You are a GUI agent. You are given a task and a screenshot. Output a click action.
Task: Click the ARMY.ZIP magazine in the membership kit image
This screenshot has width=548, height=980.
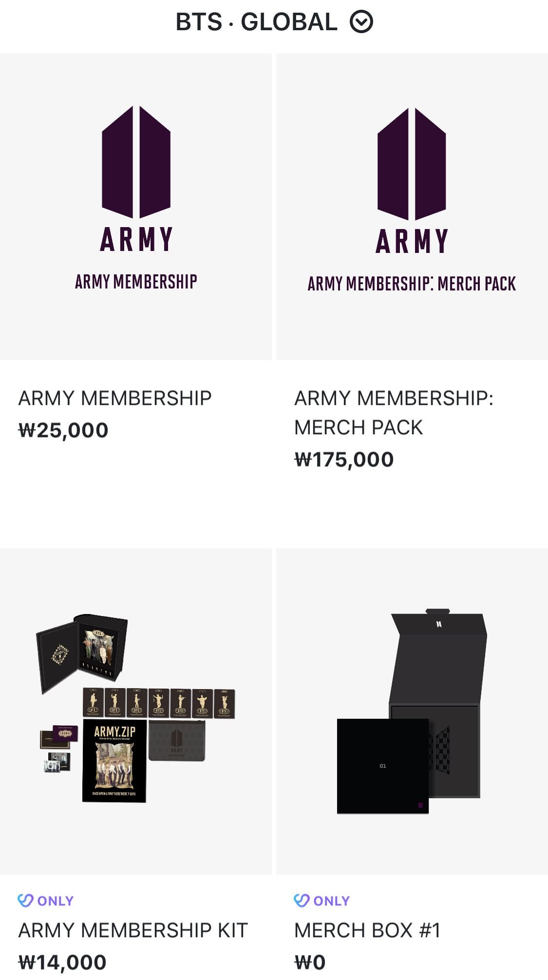pyautogui.click(x=114, y=761)
